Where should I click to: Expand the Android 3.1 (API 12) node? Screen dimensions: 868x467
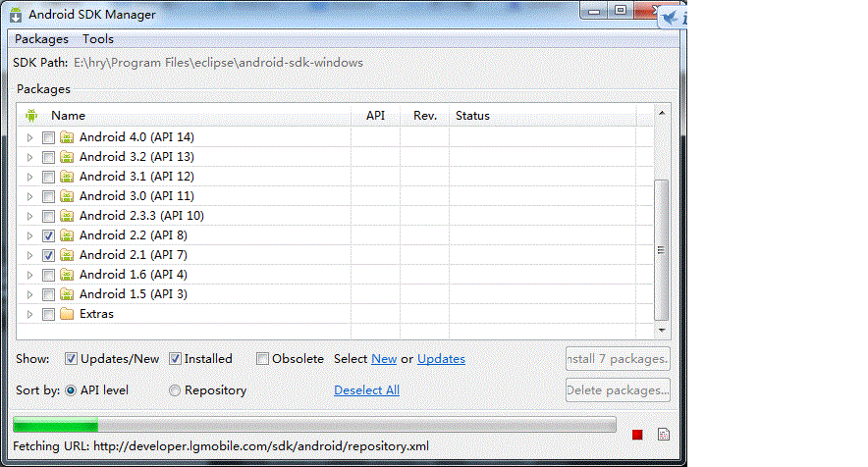coord(29,177)
